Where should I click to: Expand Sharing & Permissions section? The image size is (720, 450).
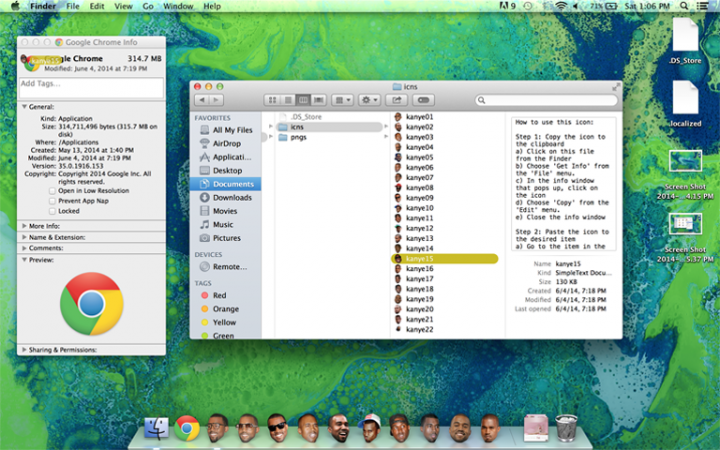pos(24,350)
